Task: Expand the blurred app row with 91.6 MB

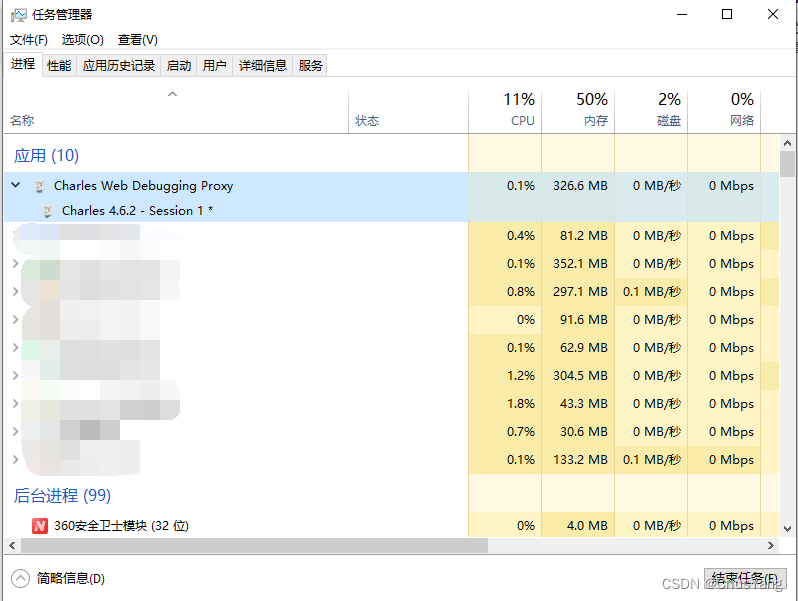Action: click(x=15, y=320)
